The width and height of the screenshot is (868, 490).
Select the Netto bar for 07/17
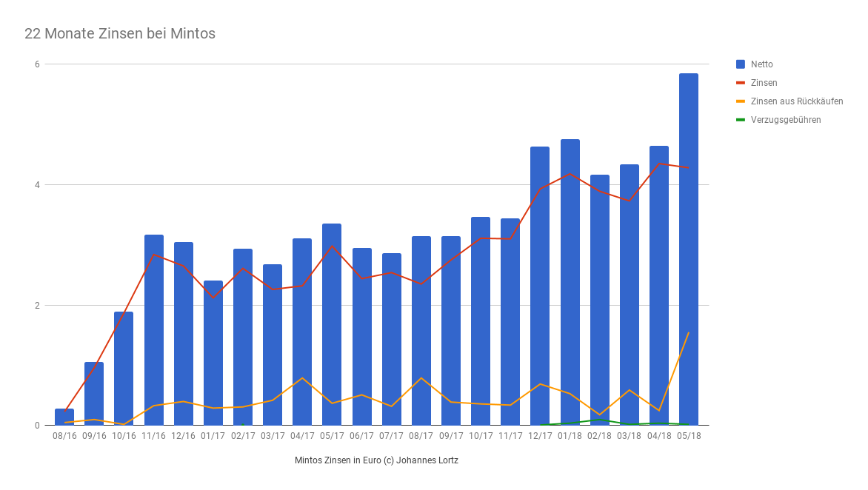[x=392, y=340]
